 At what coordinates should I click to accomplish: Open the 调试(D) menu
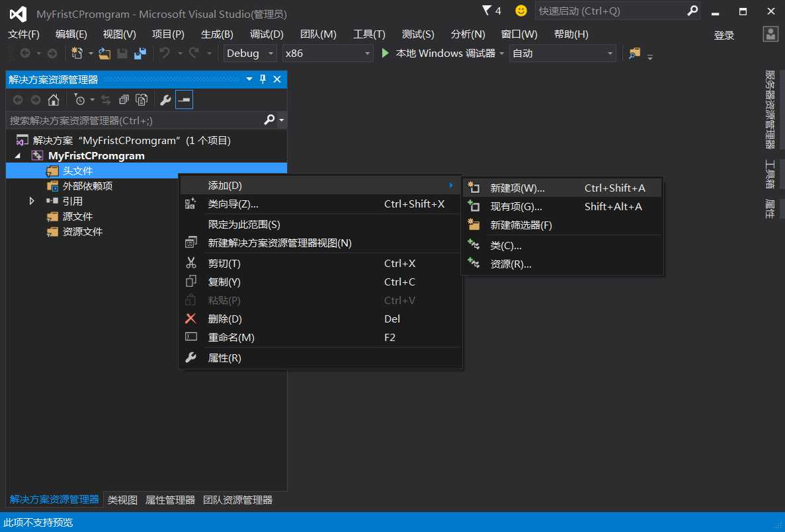click(267, 34)
